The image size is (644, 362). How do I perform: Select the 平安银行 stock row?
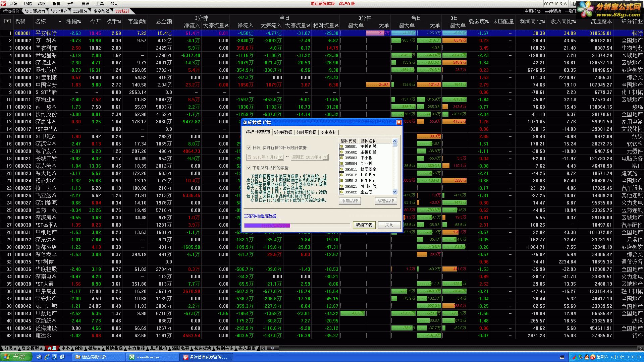pyautogui.click(x=322, y=33)
